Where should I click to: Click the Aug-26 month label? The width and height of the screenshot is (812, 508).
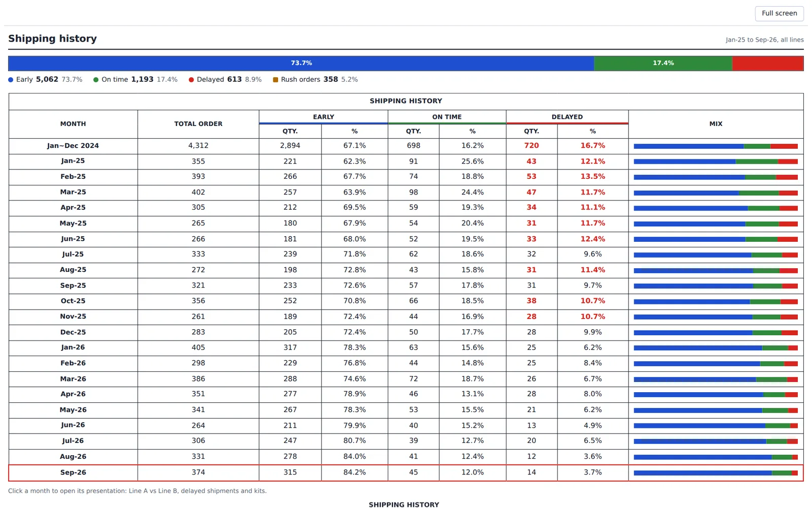(73, 457)
